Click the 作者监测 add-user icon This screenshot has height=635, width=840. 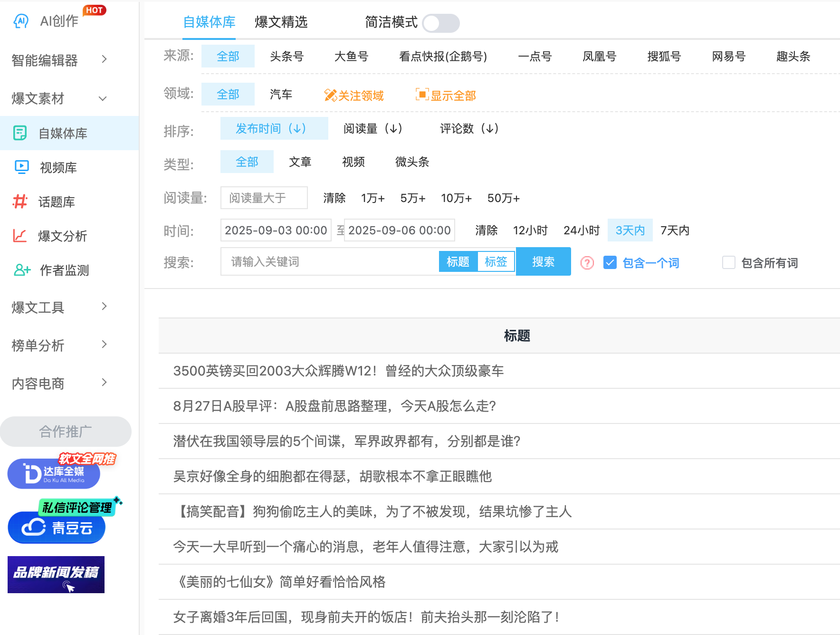point(22,270)
